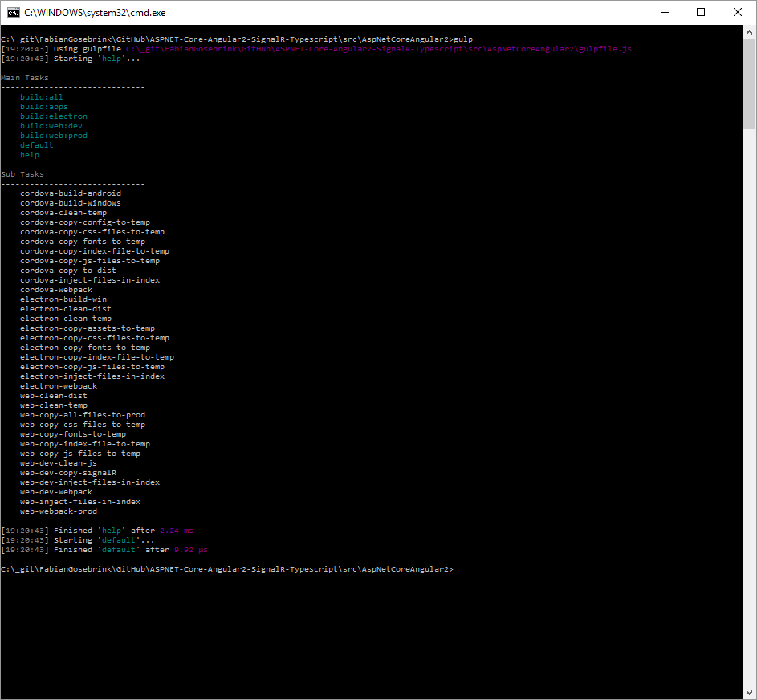Click cordova-webpack line
The height and width of the screenshot is (700, 757).
point(56,290)
